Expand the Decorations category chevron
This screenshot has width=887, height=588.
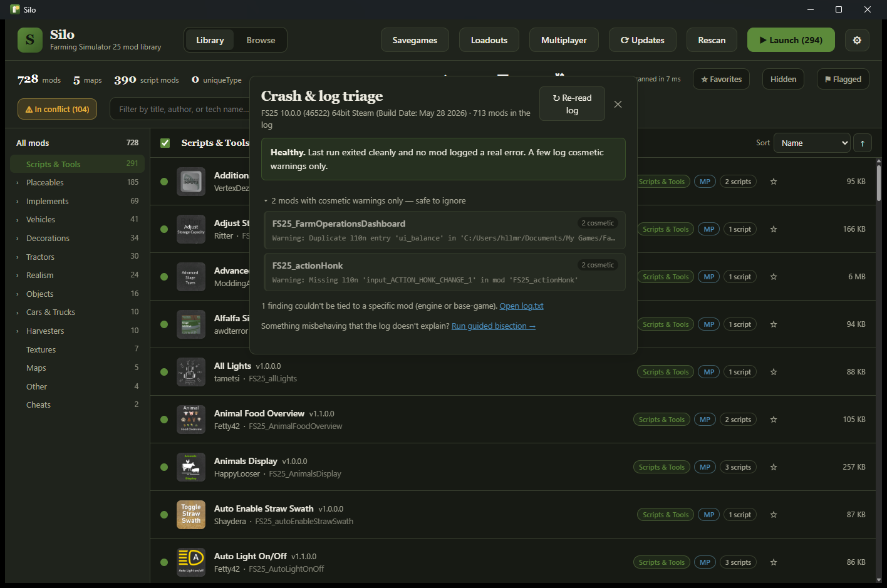point(18,239)
